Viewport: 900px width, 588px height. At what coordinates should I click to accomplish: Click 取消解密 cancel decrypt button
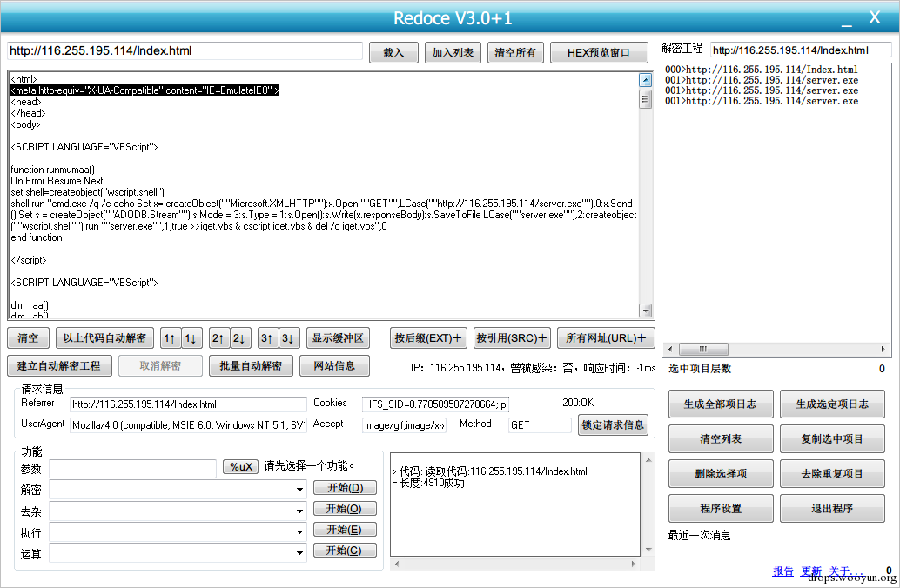[161, 365]
